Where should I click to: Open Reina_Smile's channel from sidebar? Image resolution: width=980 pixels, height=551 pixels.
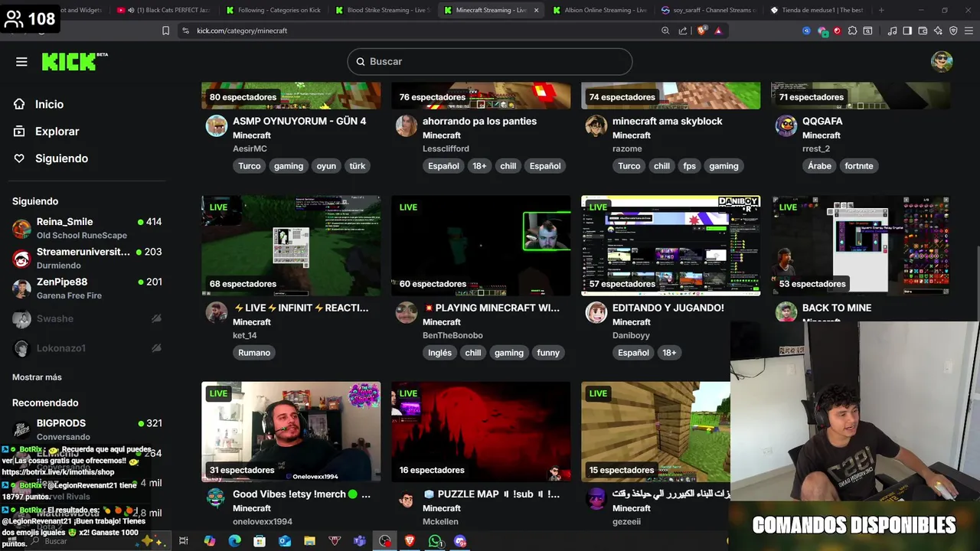pyautogui.click(x=87, y=228)
